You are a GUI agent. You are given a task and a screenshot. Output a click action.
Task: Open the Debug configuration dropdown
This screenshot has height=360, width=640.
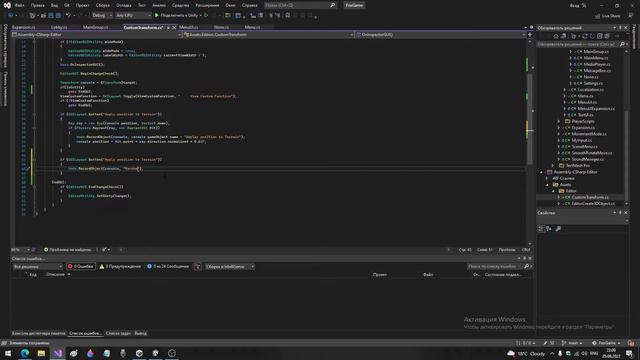102,16
